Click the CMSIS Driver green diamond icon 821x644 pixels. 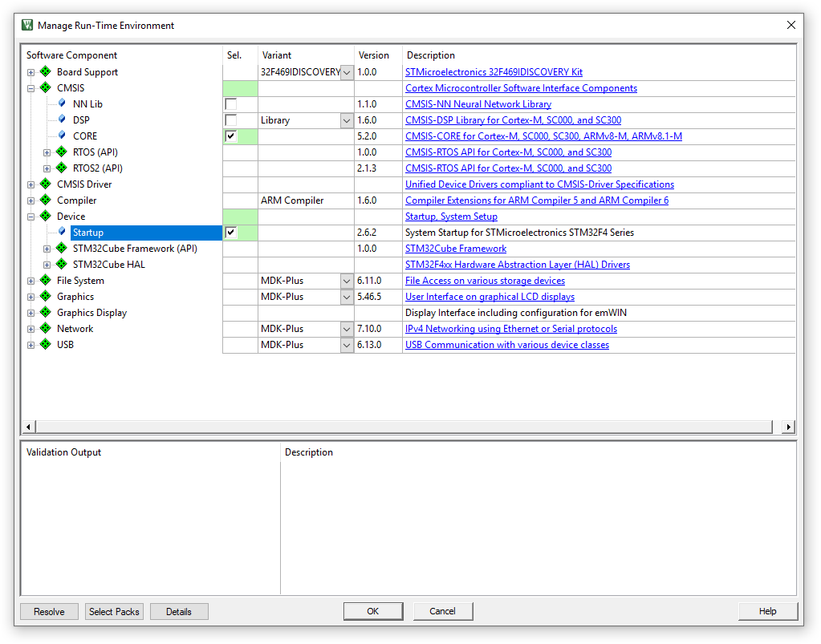click(x=46, y=184)
